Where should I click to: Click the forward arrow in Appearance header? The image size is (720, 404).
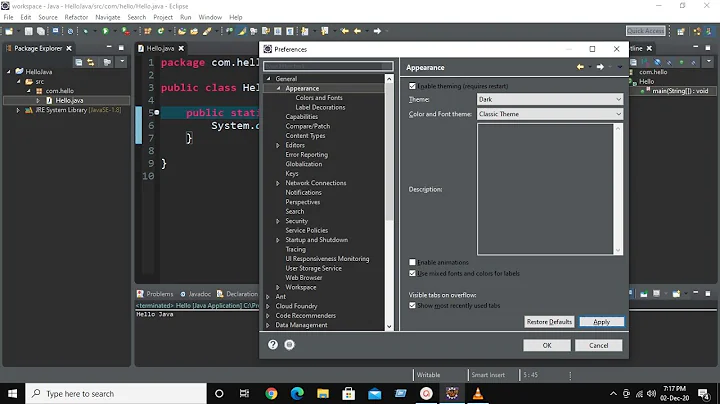[x=600, y=67]
